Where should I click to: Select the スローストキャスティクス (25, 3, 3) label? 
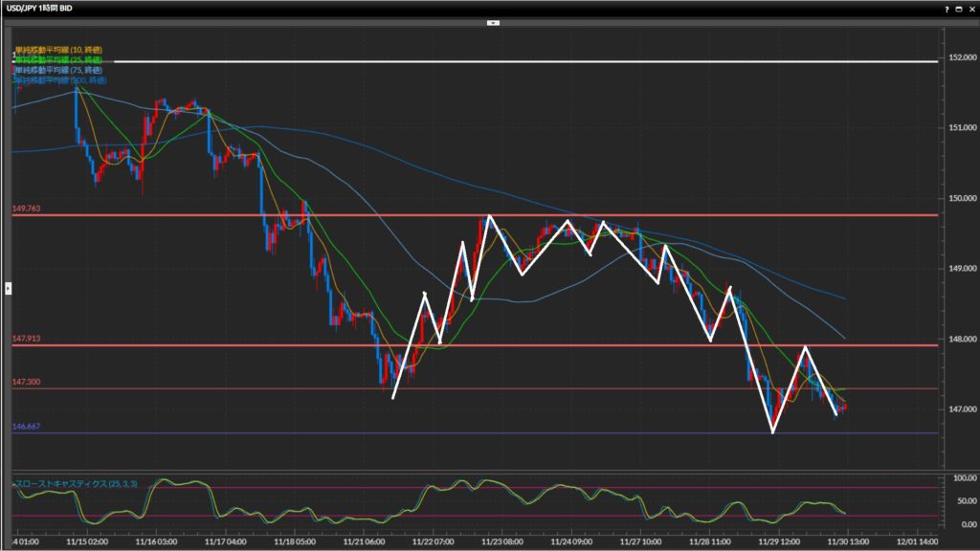77,484
